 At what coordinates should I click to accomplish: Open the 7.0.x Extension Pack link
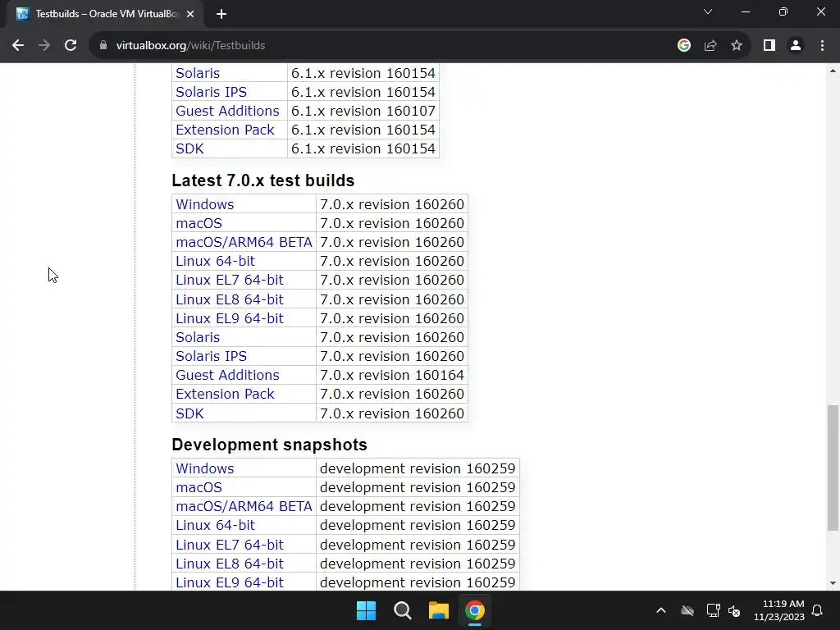[x=225, y=394]
